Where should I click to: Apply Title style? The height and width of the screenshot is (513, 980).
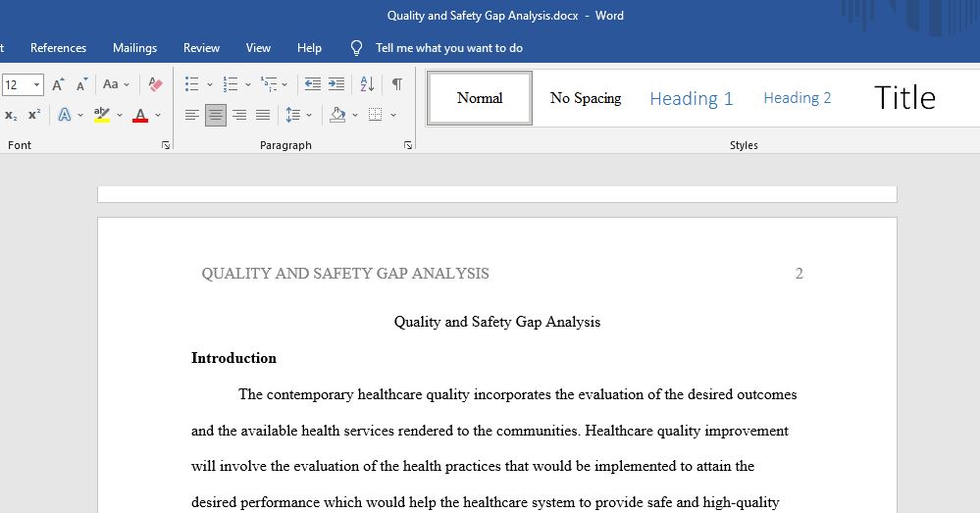[904, 98]
